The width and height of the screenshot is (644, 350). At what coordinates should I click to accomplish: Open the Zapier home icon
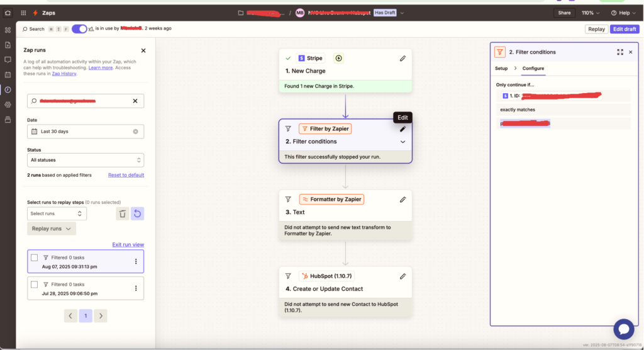click(8, 13)
